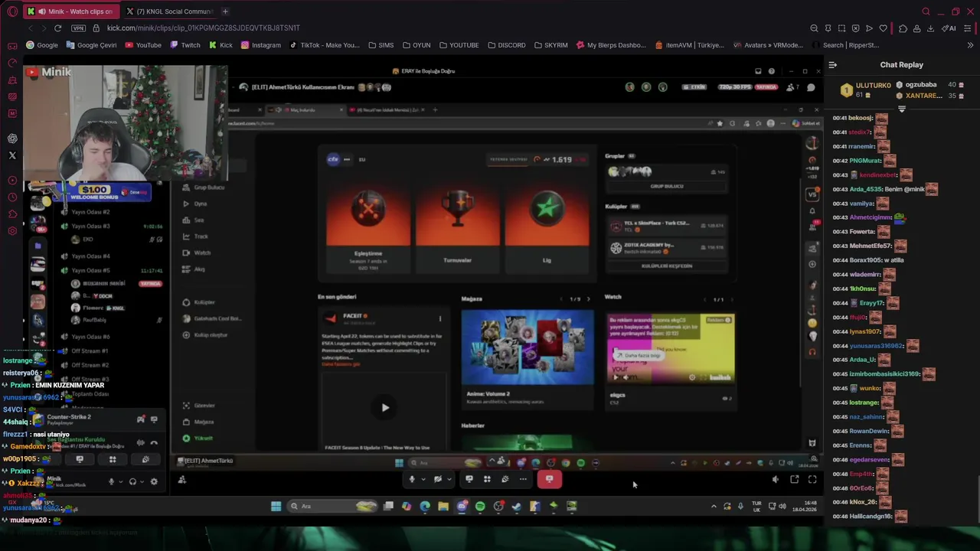The height and width of the screenshot is (551, 980).
Task: Click username PNGMurat in chat replay
Action: point(864,161)
